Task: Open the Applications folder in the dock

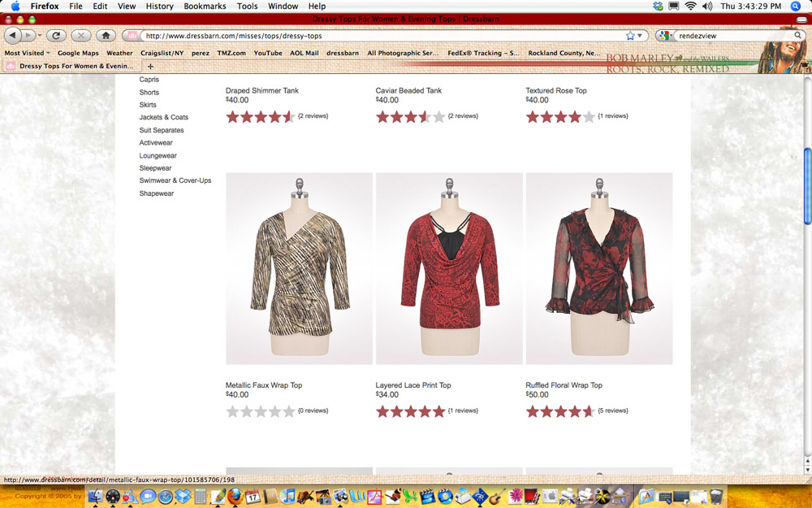Action: [647, 496]
